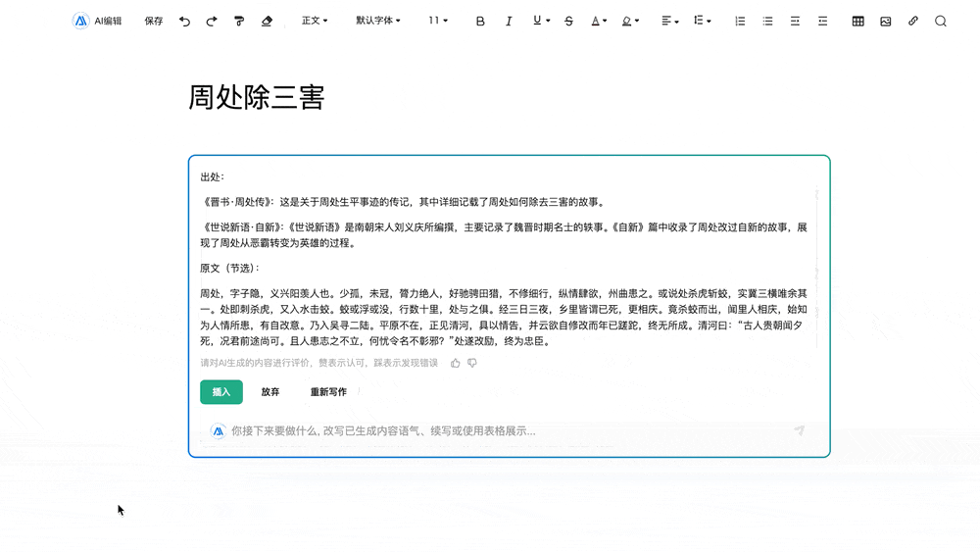Click the AI编辑 menu item

98,21
